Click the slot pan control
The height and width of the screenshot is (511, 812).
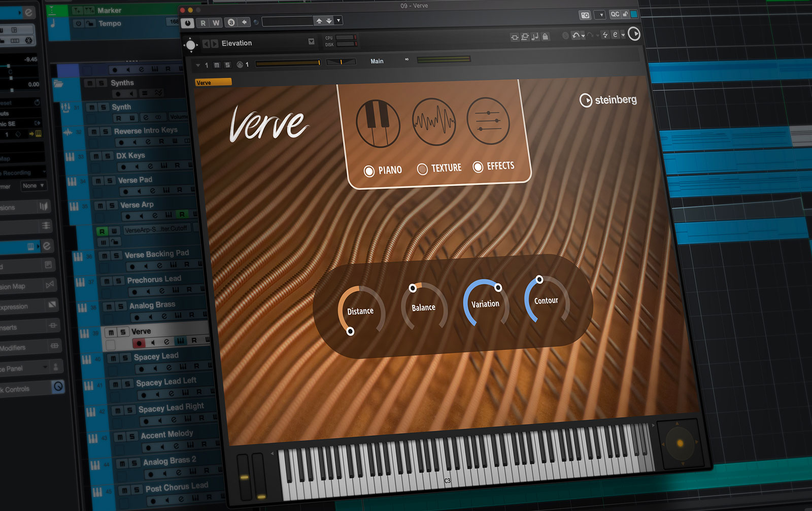341,62
